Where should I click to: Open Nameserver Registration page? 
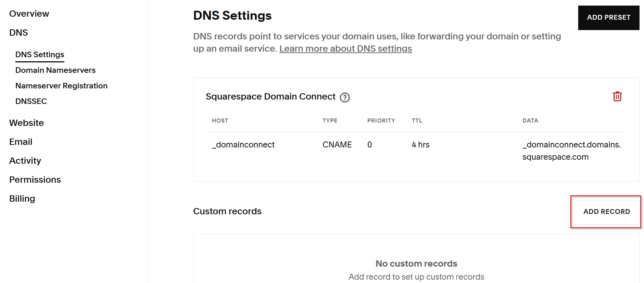point(61,86)
